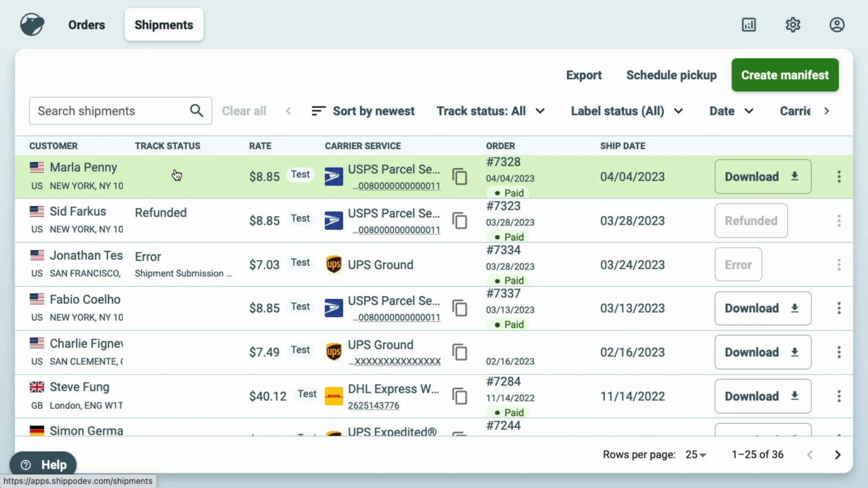Click the 1–25 of 36 pagination text
Image resolution: width=868 pixels, height=488 pixels.
[757, 455]
